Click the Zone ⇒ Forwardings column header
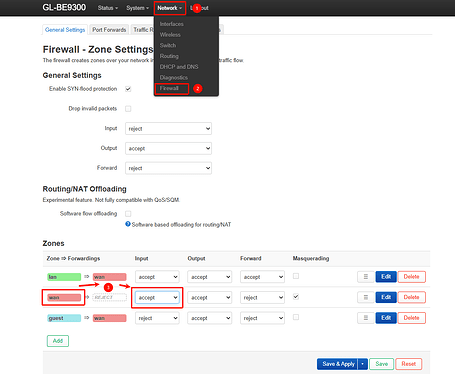Screen dimensions: 455x374 click(x=73, y=258)
